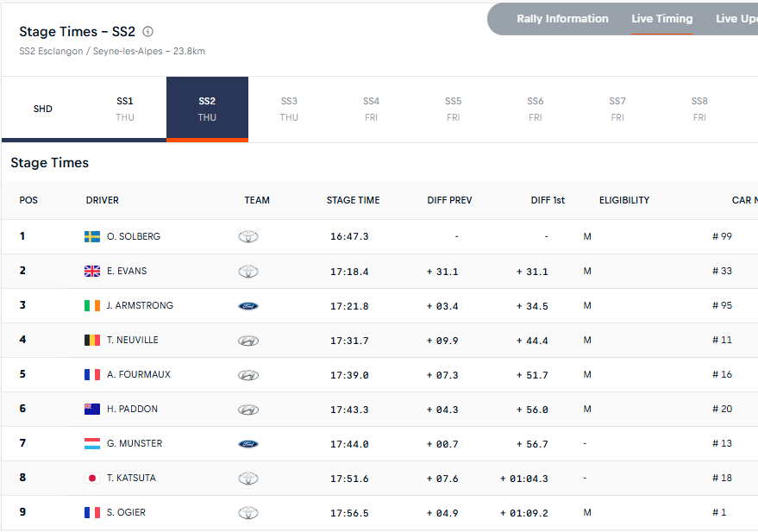Screen dimensions: 758x532
Task: Open the Rally Information section
Action: click(562, 19)
